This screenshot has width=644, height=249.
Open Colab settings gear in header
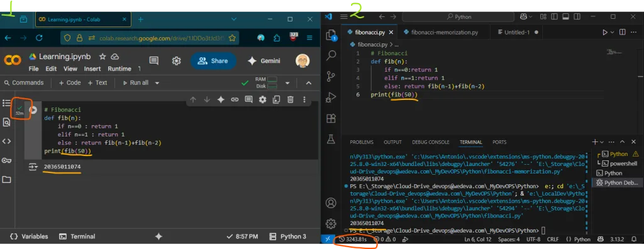click(x=177, y=61)
